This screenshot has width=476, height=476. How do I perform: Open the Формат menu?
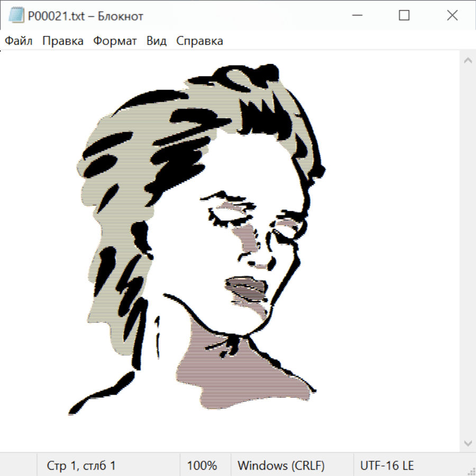(x=115, y=41)
